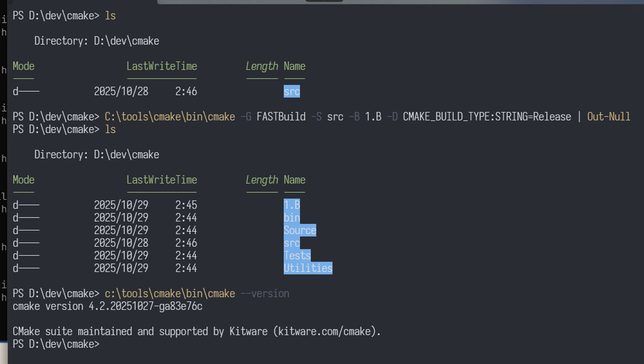Click the --version flag text
This screenshot has width=644, height=364.
click(265, 293)
